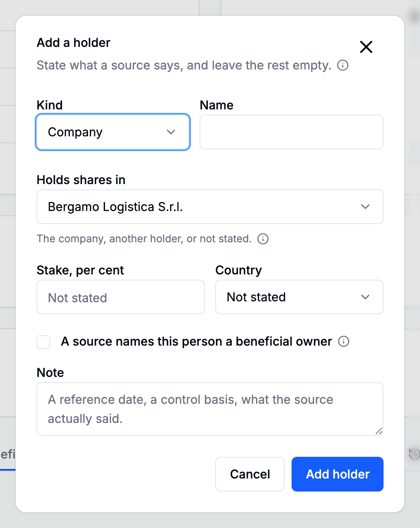The height and width of the screenshot is (528, 420).
Task: Expand the Holds shares in dropdown
Action: (210, 207)
